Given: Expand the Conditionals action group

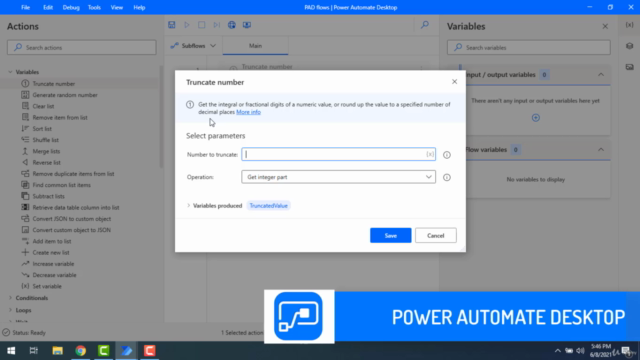Looking at the screenshot, I should tap(10, 298).
